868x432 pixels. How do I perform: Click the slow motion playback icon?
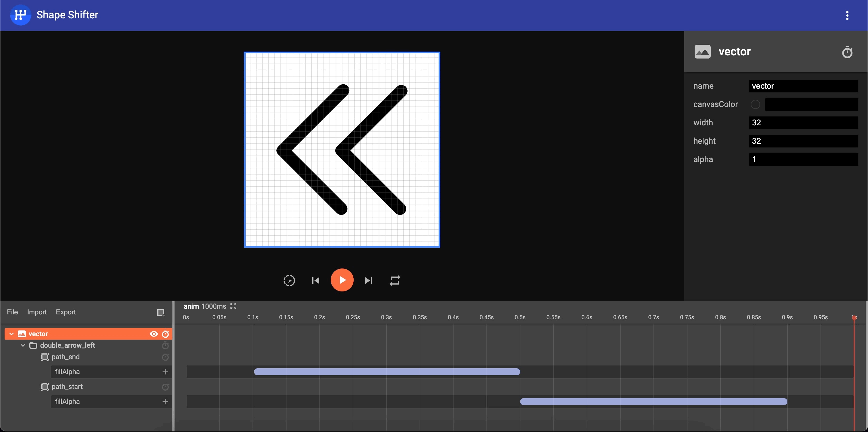(289, 280)
